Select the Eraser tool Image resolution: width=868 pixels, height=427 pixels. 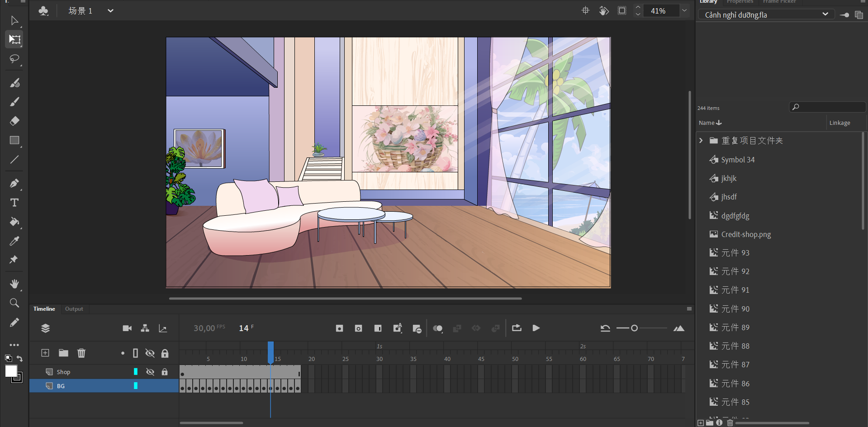14,121
